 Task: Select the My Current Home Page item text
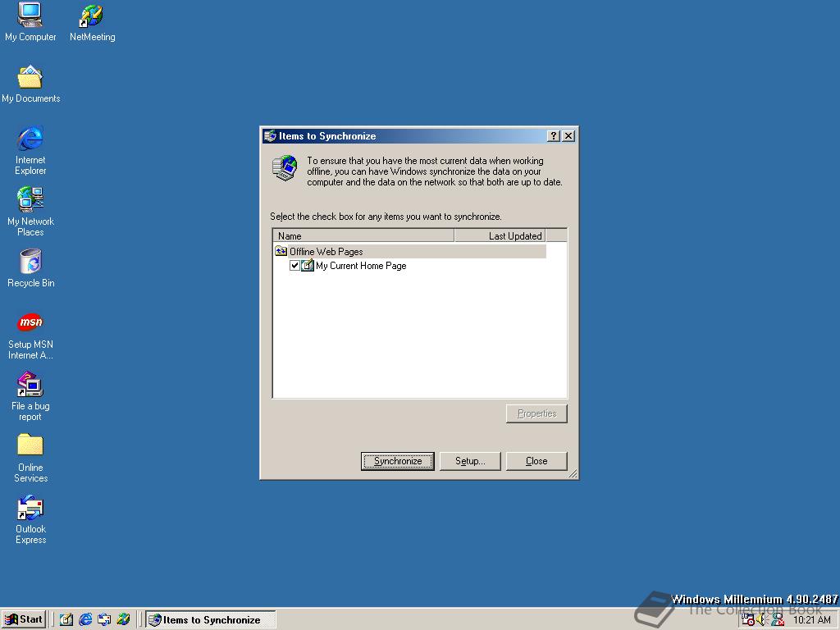(361, 266)
